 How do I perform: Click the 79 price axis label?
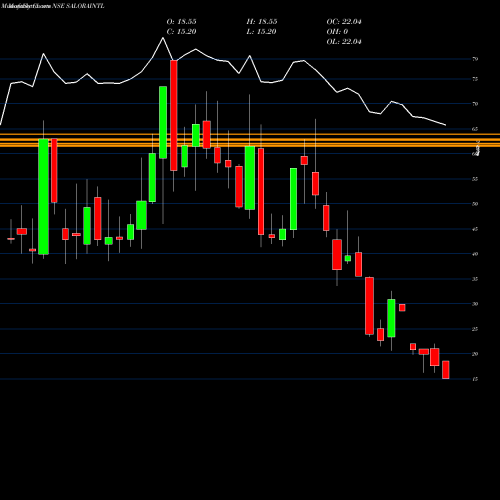tap(475, 59)
